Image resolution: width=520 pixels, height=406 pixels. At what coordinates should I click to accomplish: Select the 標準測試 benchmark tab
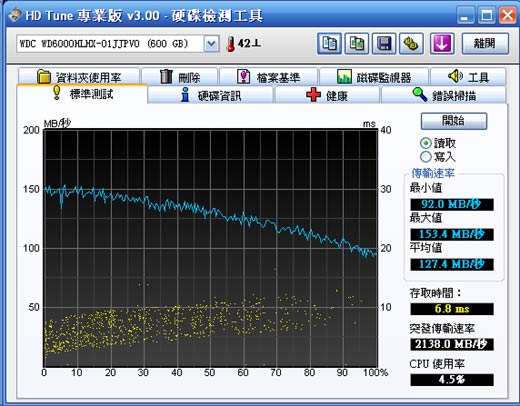pos(82,94)
